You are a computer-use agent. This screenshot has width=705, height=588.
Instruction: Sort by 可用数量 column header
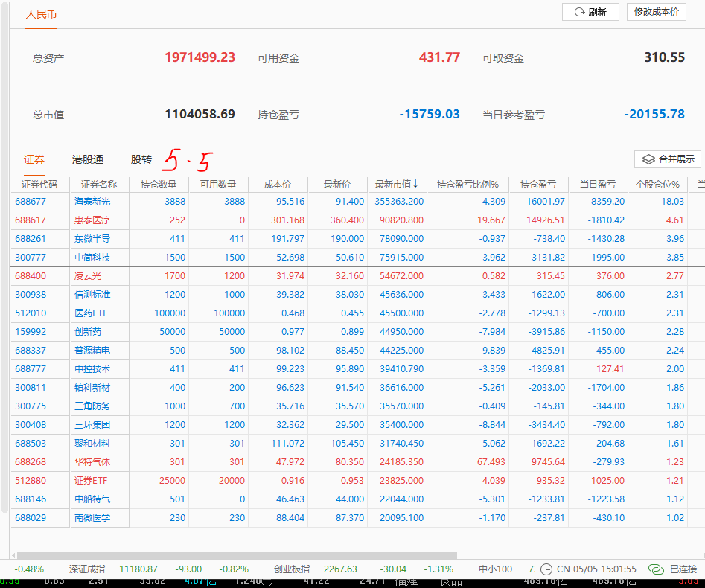click(x=218, y=185)
